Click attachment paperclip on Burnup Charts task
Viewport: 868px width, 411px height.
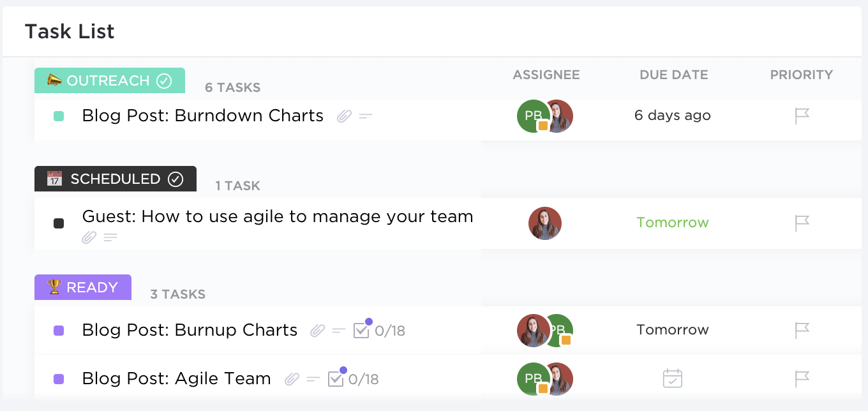318,331
